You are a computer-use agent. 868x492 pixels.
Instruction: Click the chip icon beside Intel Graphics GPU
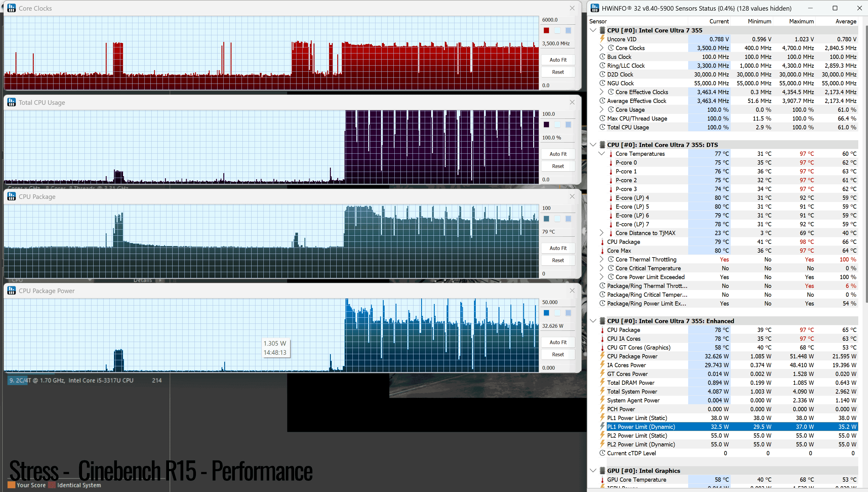coord(602,470)
